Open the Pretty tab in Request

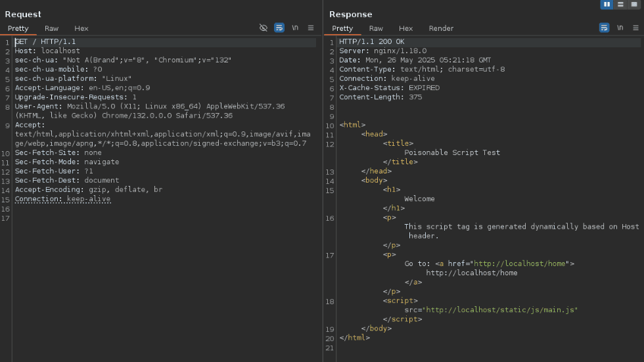click(x=18, y=28)
